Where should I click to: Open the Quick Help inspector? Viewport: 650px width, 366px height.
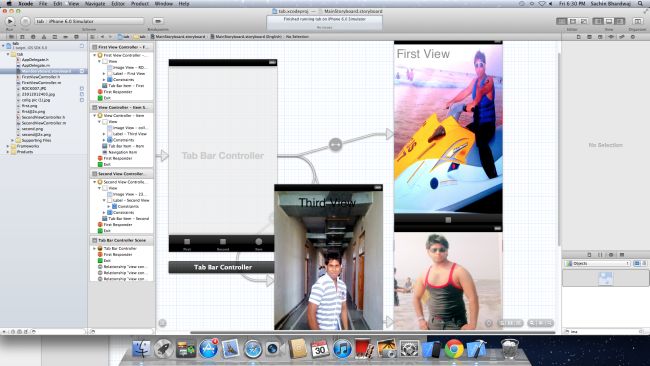click(589, 37)
